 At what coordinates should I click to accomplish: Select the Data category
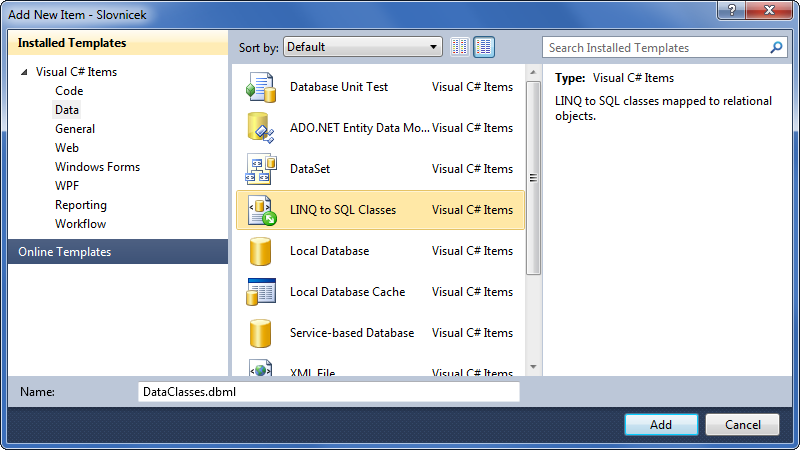click(x=67, y=110)
